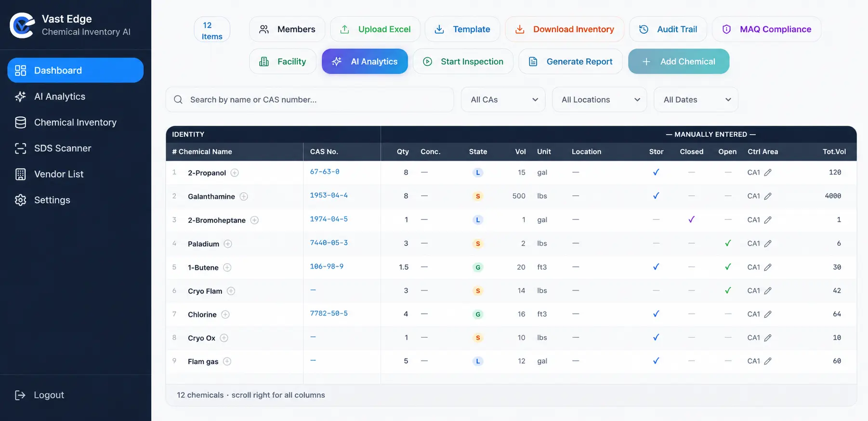868x421 pixels.
Task: Click the plus icon beside 2-Bromoheptane
Action: [254, 220]
